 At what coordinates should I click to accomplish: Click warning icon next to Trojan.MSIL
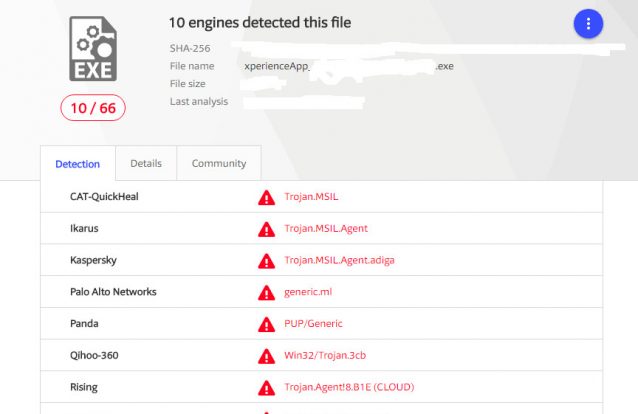tap(266, 197)
